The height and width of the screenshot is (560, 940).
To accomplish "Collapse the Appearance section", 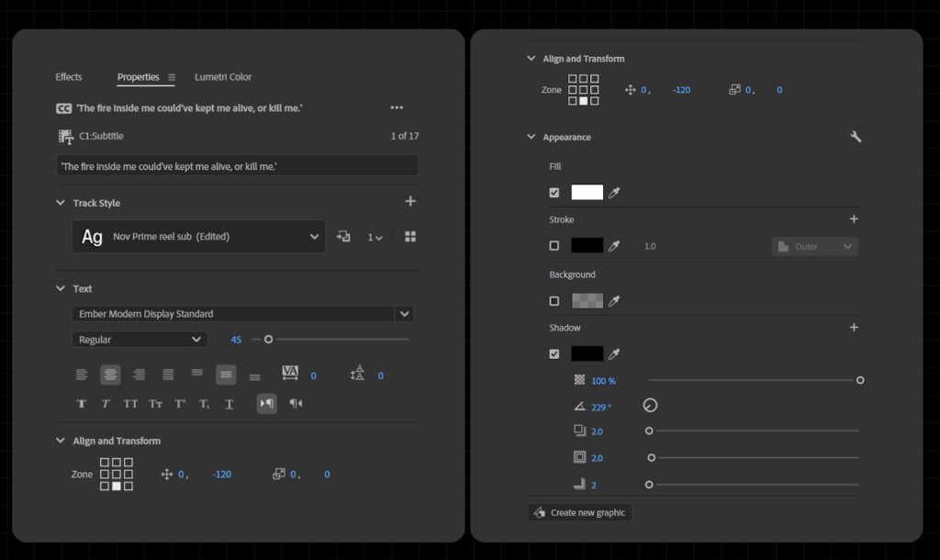I will 531,137.
